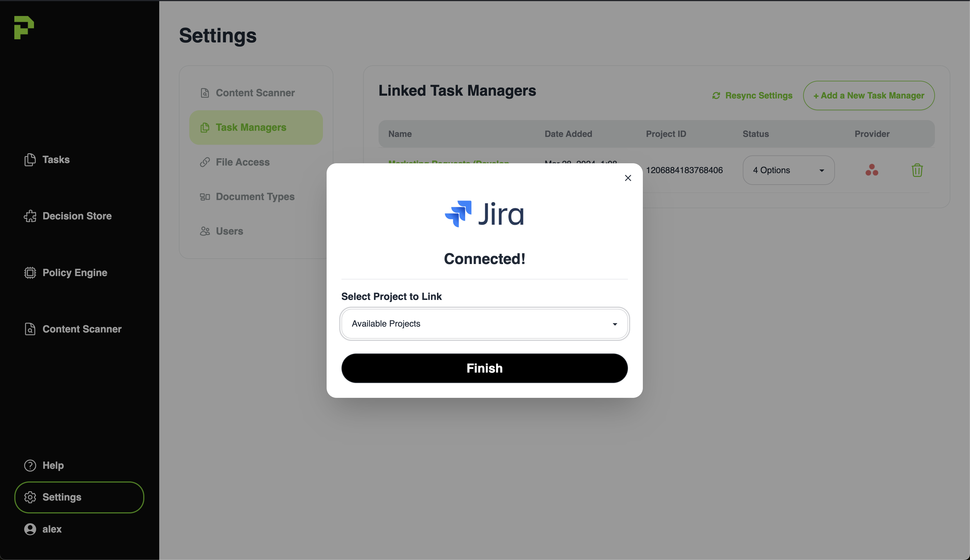The image size is (970, 560).
Task: Open Policy Engine chip icon
Action: pos(30,273)
